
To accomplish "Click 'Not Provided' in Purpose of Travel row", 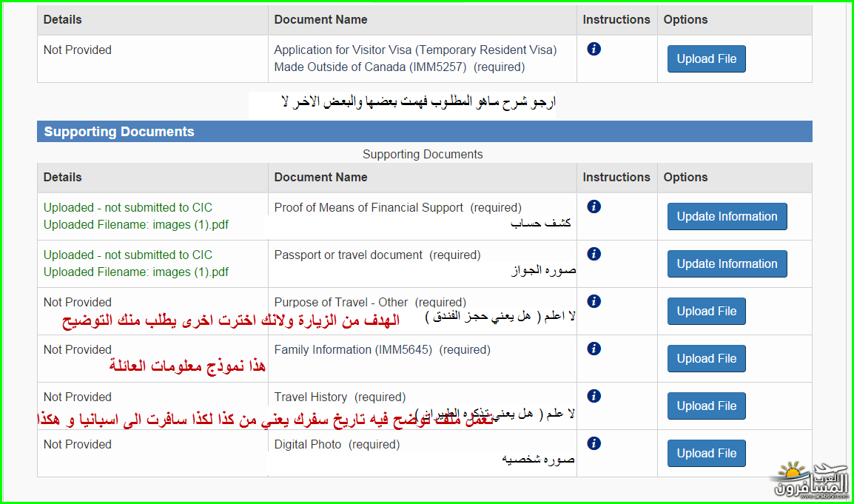I will click(x=78, y=303).
